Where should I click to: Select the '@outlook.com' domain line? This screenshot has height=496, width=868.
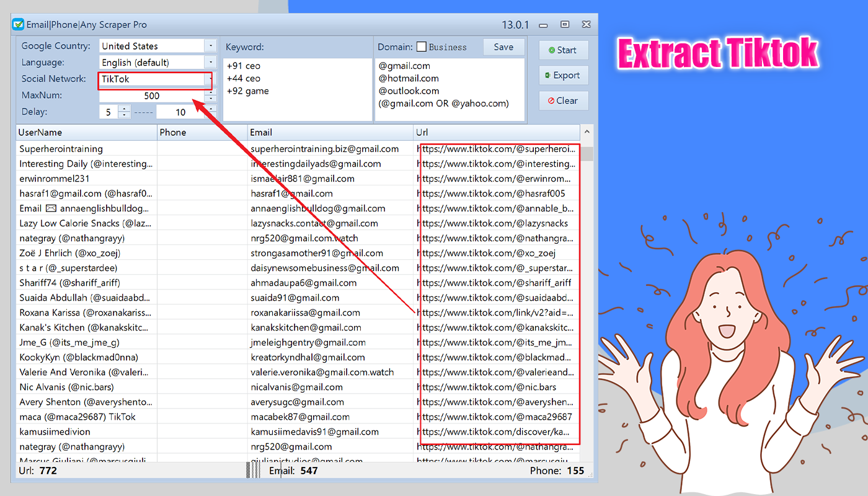click(x=409, y=91)
